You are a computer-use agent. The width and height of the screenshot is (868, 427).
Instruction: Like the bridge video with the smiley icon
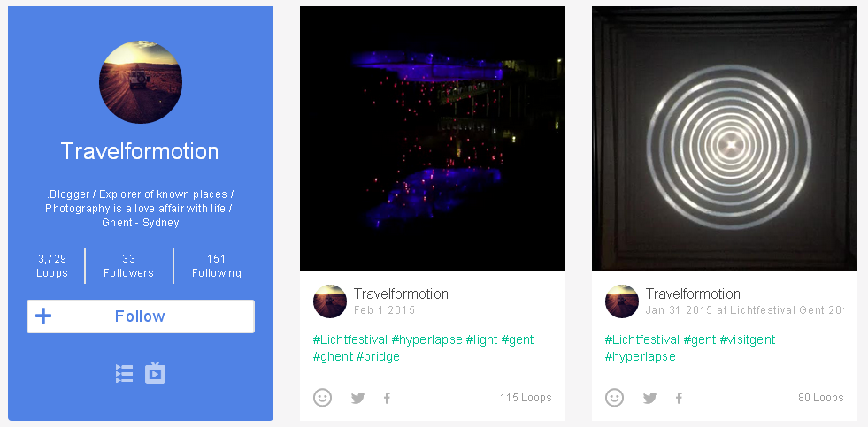pos(322,397)
